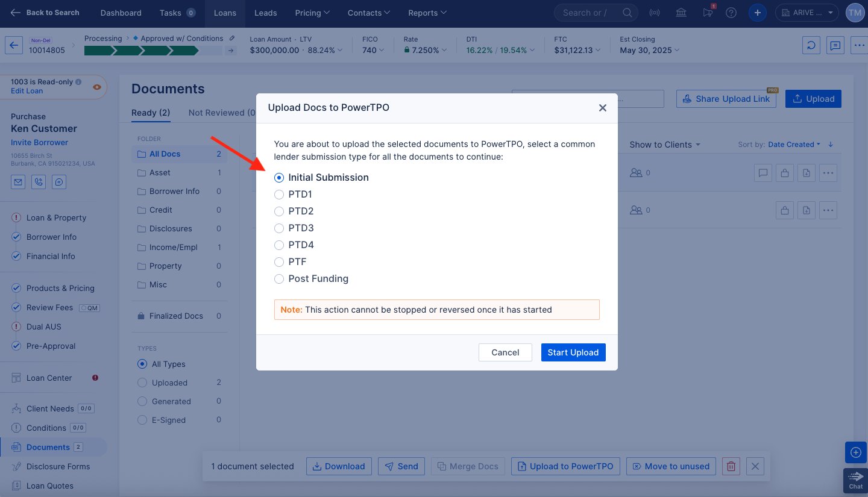The image size is (868, 497).
Task: Click the back arrow next to loan 10014805
Action: tap(14, 45)
